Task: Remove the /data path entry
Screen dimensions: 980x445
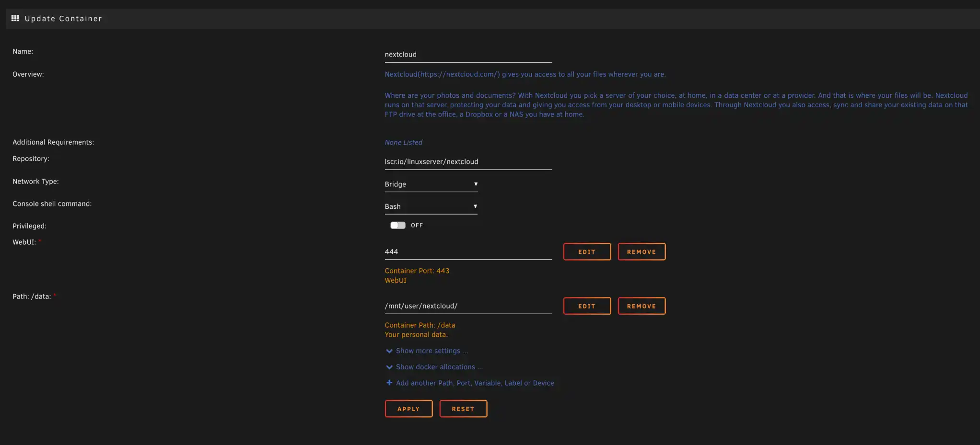Action: pos(641,306)
